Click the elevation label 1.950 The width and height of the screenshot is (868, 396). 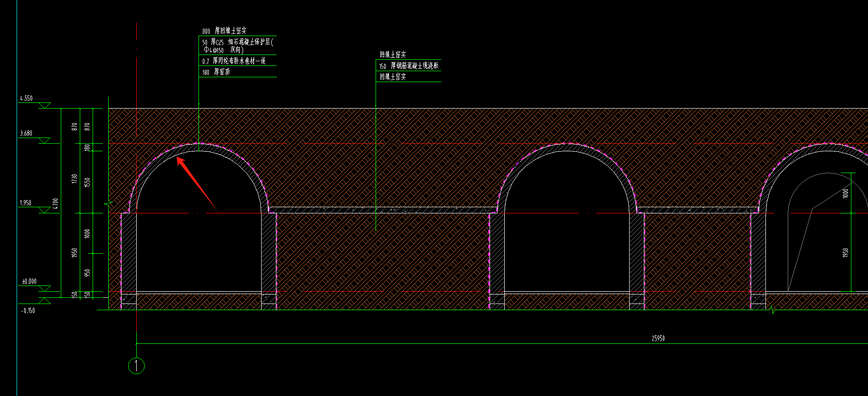click(x=25, y=203)
